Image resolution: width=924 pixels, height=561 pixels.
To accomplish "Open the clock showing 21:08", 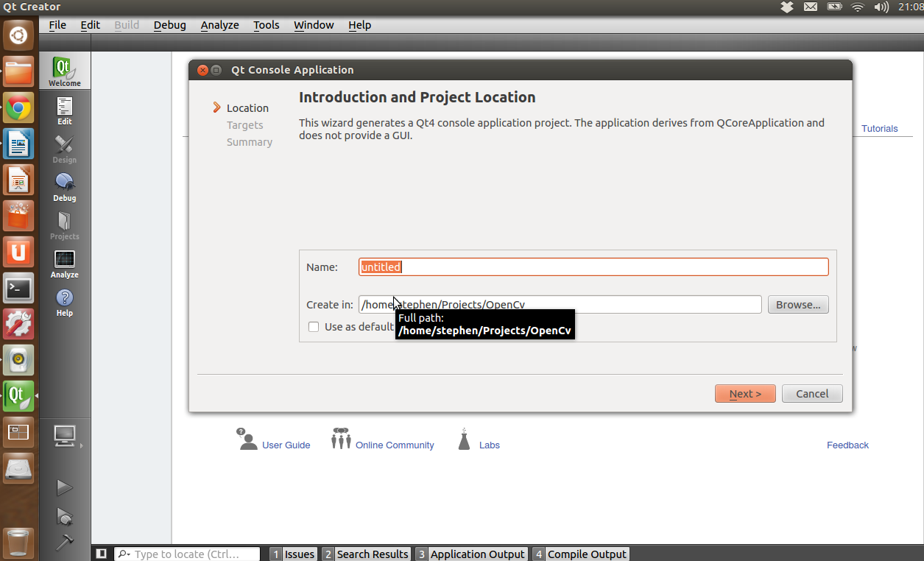I will [x=911, y=7].
